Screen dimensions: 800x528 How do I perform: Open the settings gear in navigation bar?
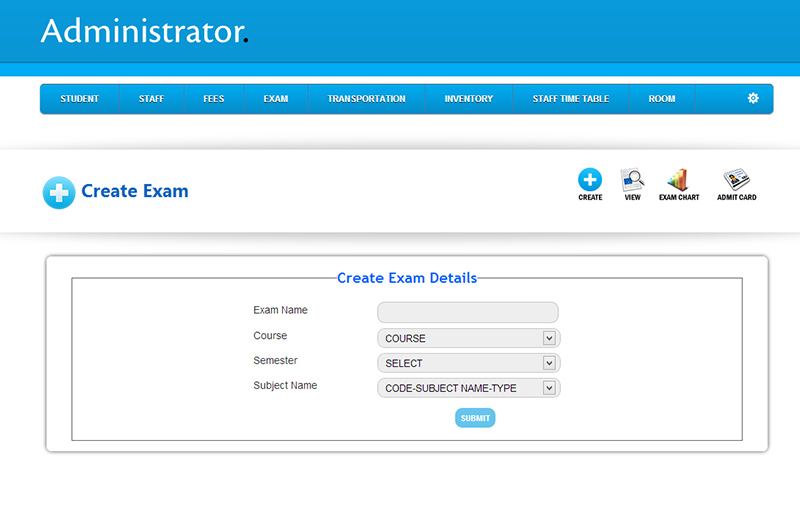point(753,98)
